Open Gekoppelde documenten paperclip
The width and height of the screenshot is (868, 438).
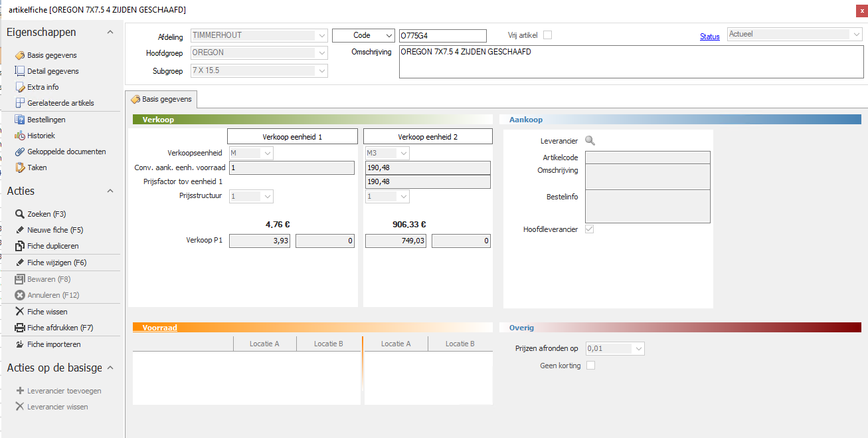pyautogui.click(x=20, y=152)
